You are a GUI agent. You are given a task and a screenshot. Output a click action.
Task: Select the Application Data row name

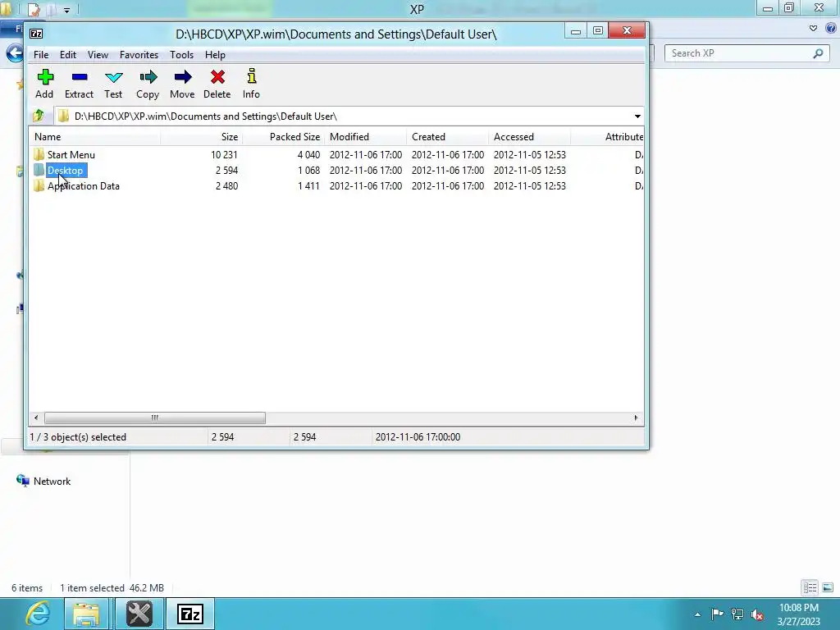click(84, 186)
